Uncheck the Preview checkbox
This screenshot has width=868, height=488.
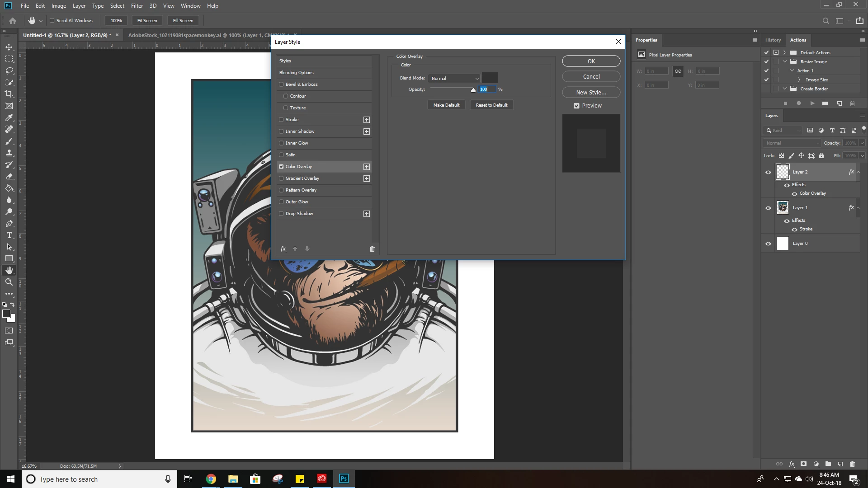point(576,106)
